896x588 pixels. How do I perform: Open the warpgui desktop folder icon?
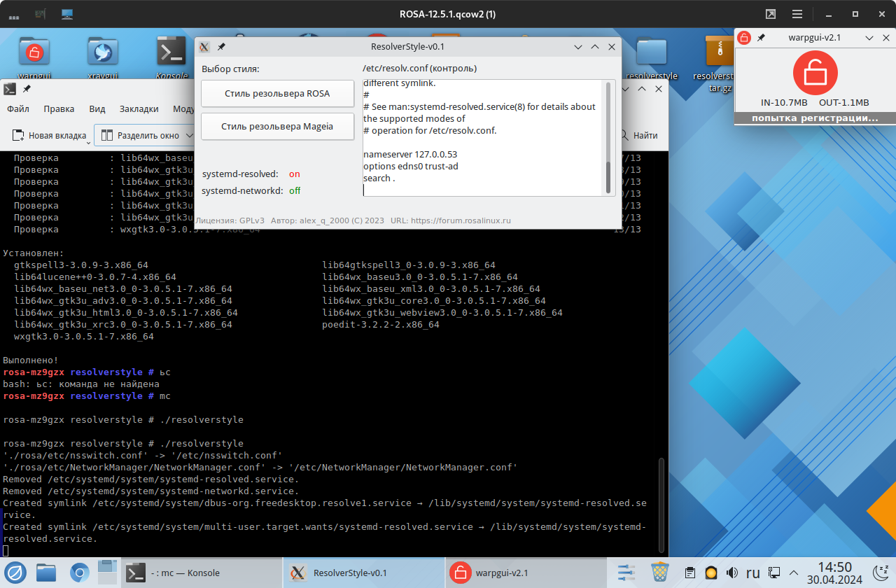click(x=34, y=52)
